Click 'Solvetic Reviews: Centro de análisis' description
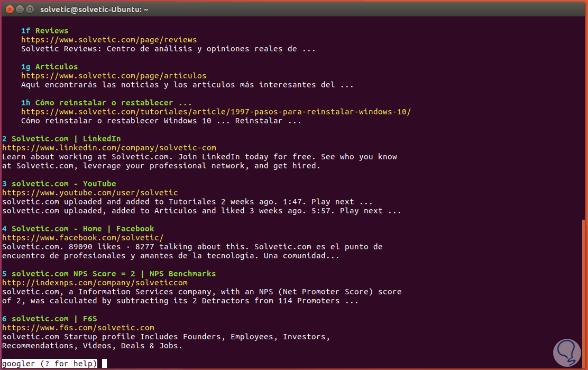588x370 pixels. click(x=168, y=49)
